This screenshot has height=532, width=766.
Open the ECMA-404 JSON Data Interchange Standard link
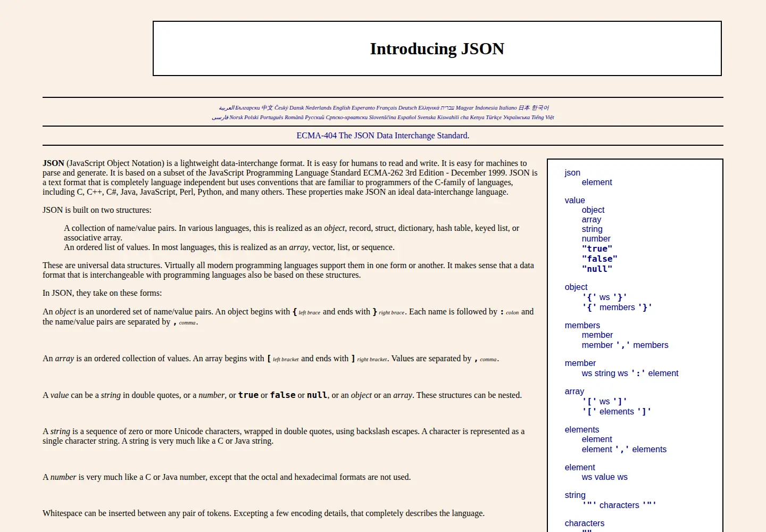(x=383, y=136)
